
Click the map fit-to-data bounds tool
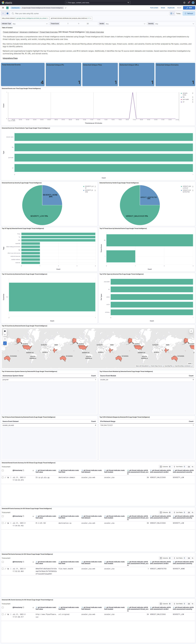(x=5, y=343)
